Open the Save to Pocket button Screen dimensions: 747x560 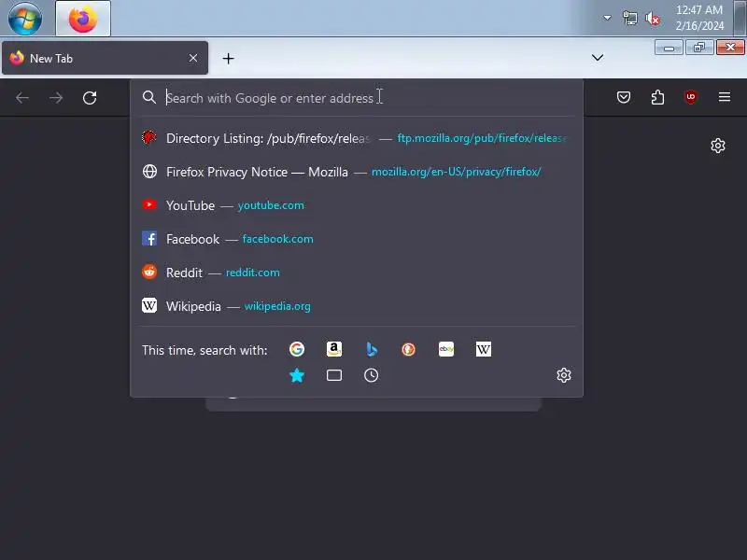pos(624,98)
